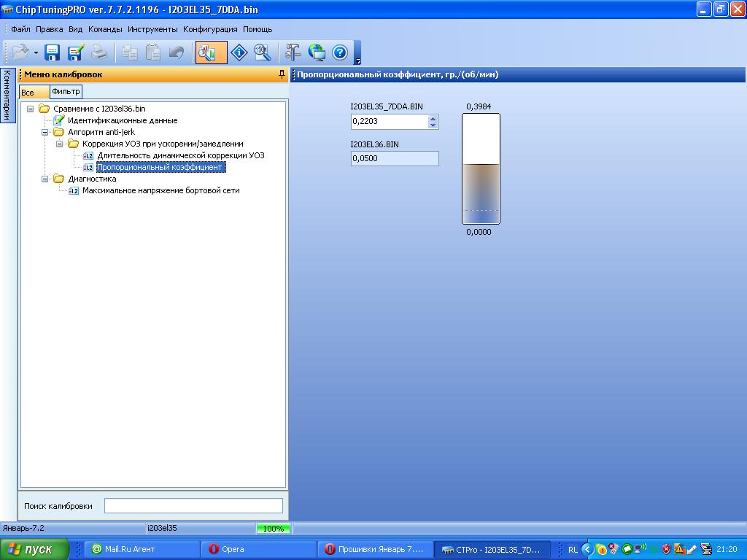Select Максимальное напряжение бортовой сети

pyautogui.click(x=160, y=190)
